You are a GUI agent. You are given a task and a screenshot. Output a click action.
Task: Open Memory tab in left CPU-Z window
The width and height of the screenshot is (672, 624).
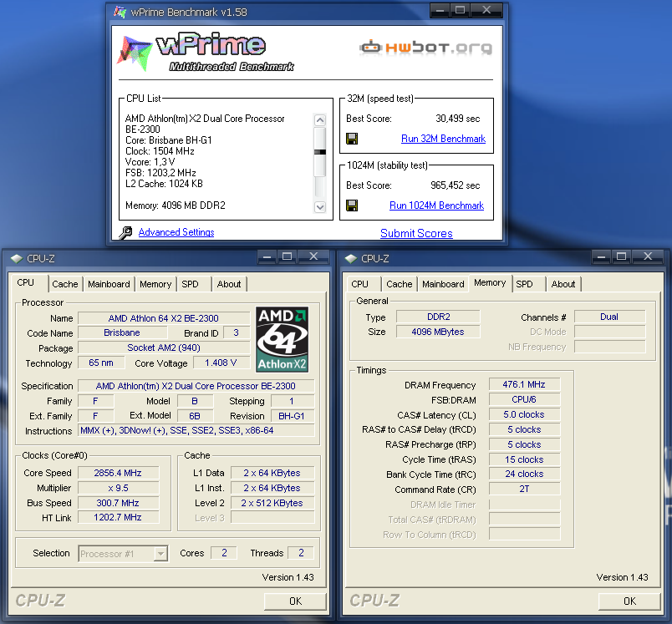[x=155, y=284]
